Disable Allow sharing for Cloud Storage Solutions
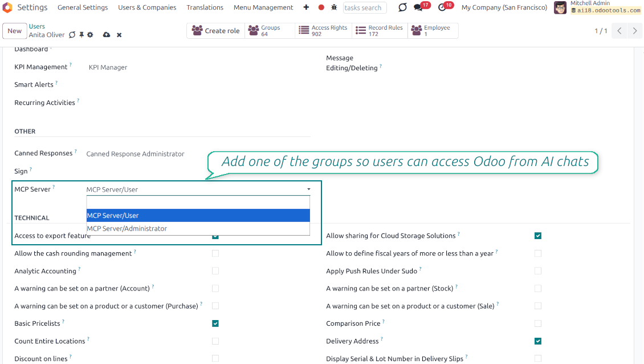The width and height of the screenshot is (644, 364). click(537, 235)
